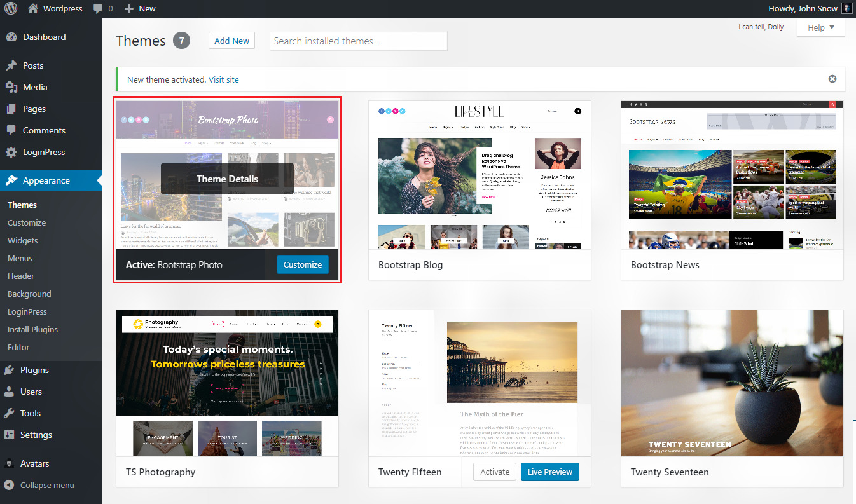Click the Plugins plug icon
The image size is (856, 504).
point(10,370)
